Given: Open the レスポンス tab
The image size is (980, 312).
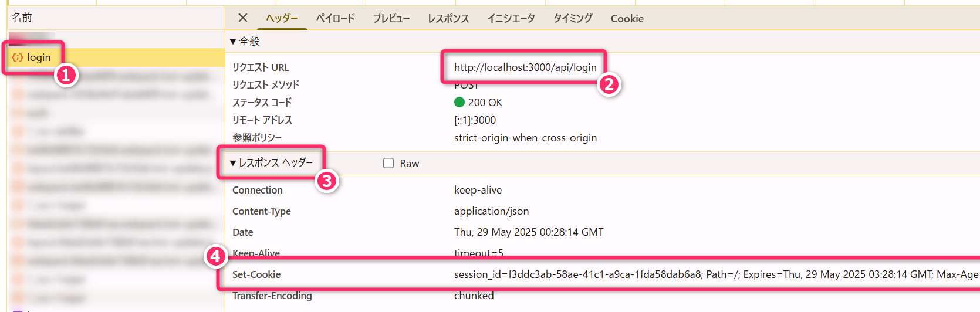Looking at the screenshot, I should coord(448,18).
